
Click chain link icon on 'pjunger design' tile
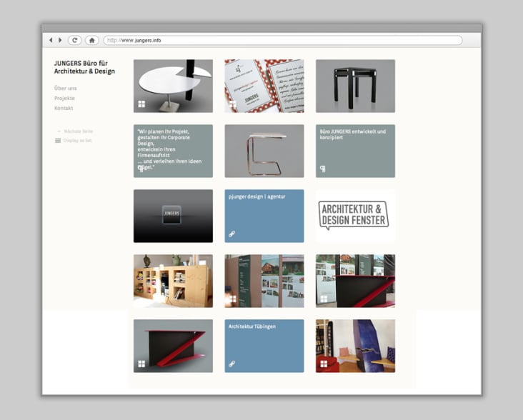[x=232, y=234]
